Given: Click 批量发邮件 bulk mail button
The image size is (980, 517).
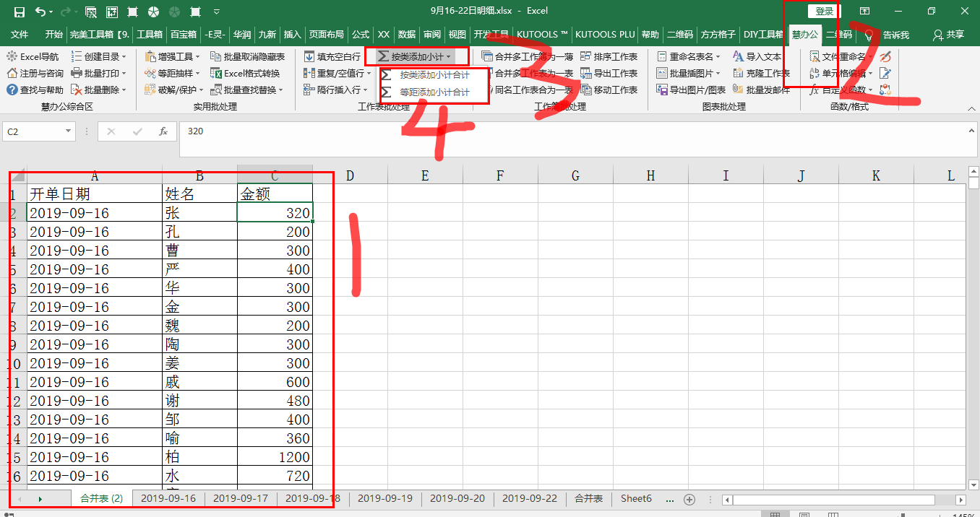Looking at the screenshot, I should pyautogui.click(x=761, y=90).
